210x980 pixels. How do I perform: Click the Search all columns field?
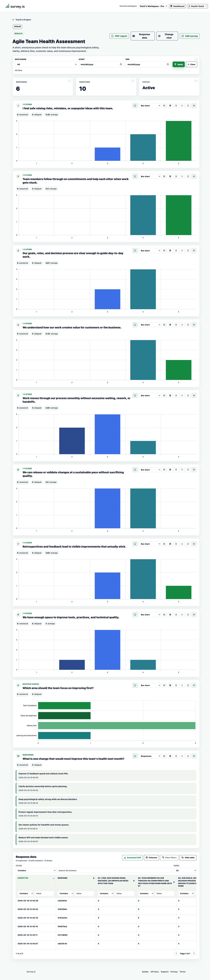[115, 870]
